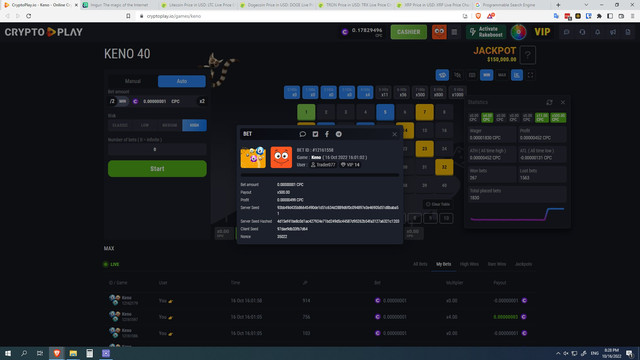The image size is (640, 360).
Task: Open the Keno game thumbnail in the BET dialog
Action: tap(253, 157)
